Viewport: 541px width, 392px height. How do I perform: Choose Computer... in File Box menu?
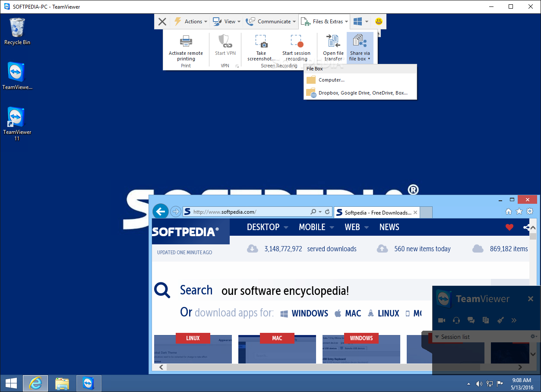(360, 80)
